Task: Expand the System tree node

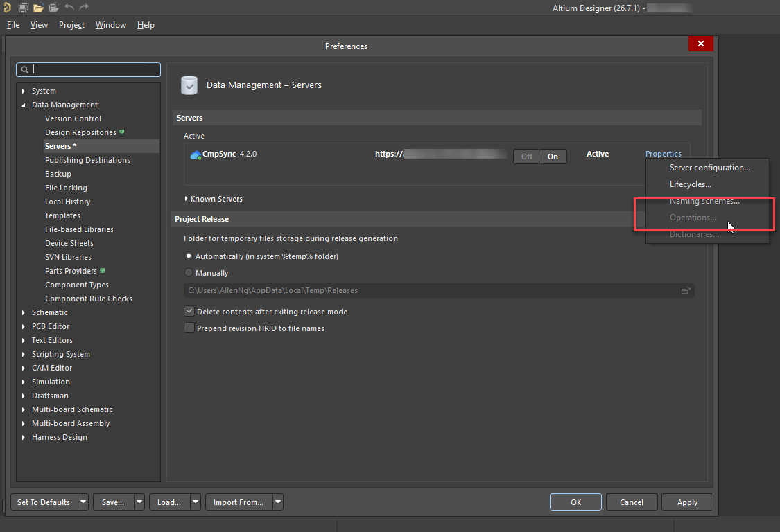Action: click(x=24, y=91)
